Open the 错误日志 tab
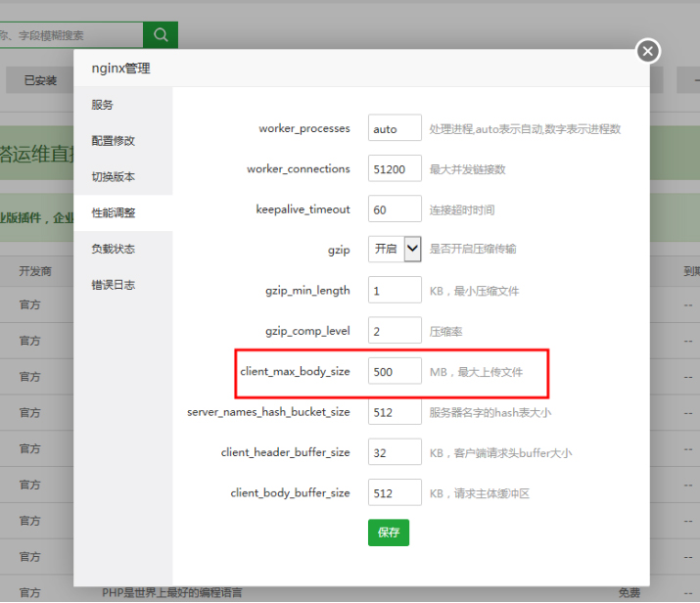This screenshot has height=603, width=700. (113, 285)
